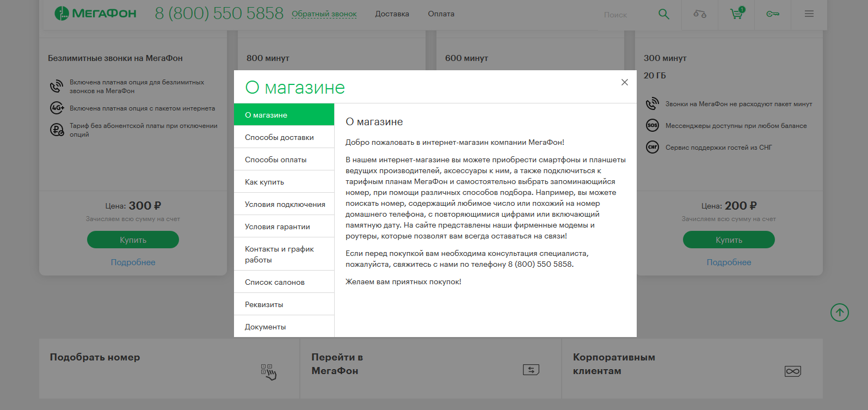Select the "О магазине" tab in the sidebar

tap(284, 115)
